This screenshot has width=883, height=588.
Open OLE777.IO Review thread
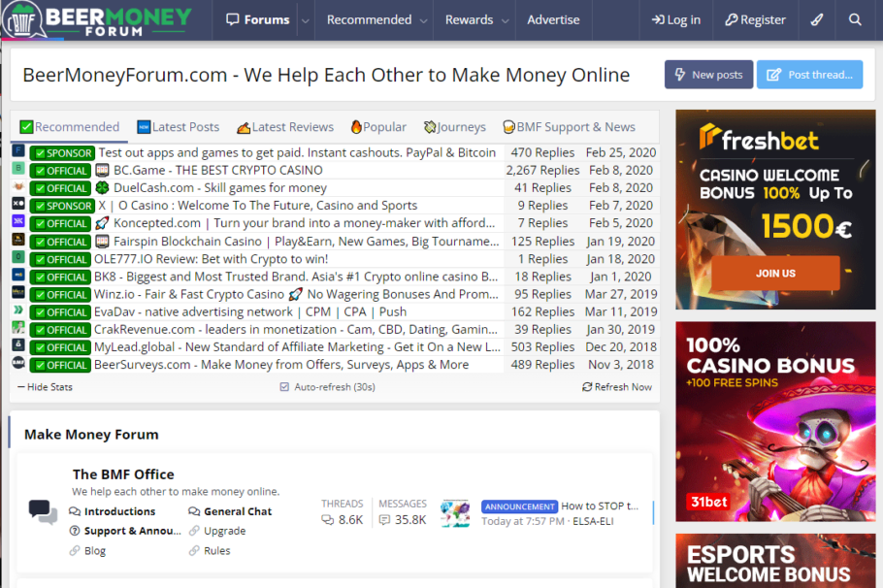211,258
